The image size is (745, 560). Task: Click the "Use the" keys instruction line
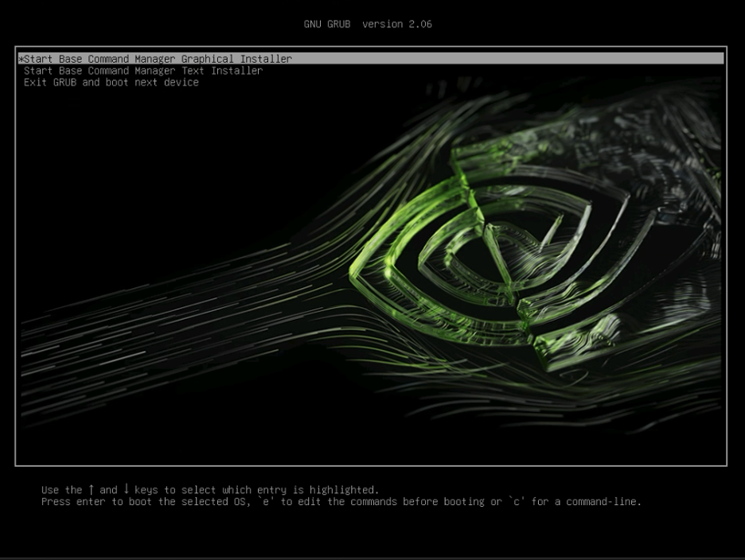click(x=210, y=490)
